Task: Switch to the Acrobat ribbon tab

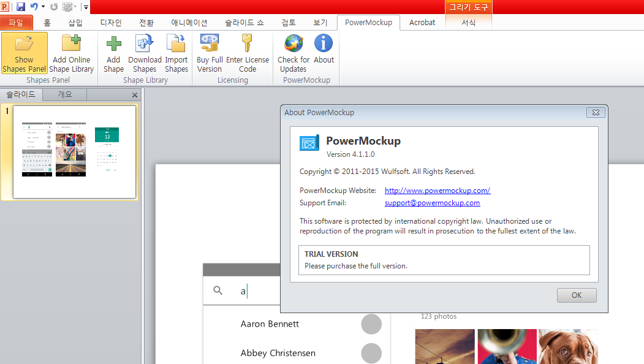Action: click(422, 23)
